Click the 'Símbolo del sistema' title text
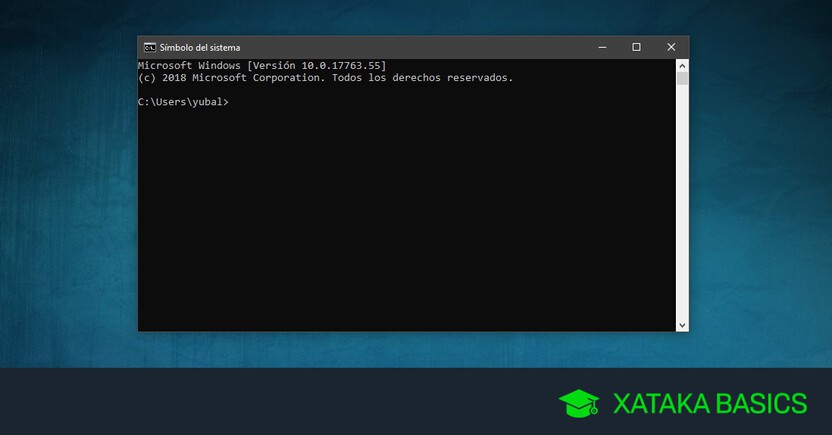Image resolution: width=832 pixels, height=435 pixels. [x=200, y=47]
